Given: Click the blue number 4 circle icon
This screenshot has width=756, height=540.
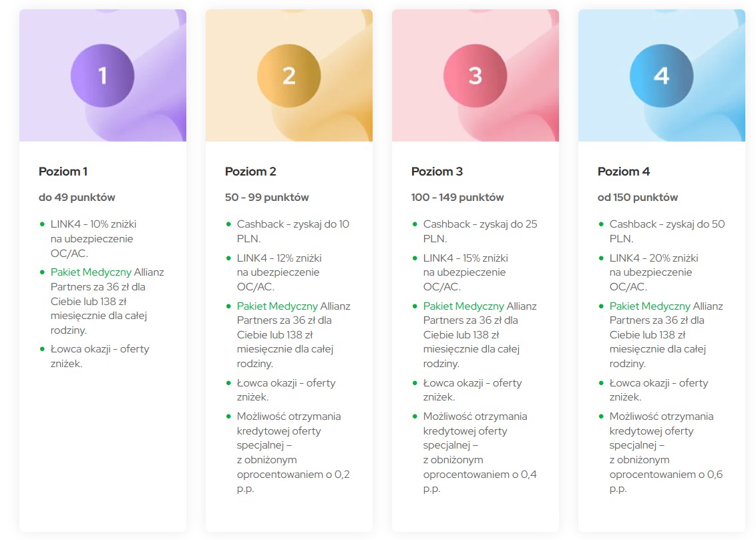Looking at the screenshot, I should point(661,75).
